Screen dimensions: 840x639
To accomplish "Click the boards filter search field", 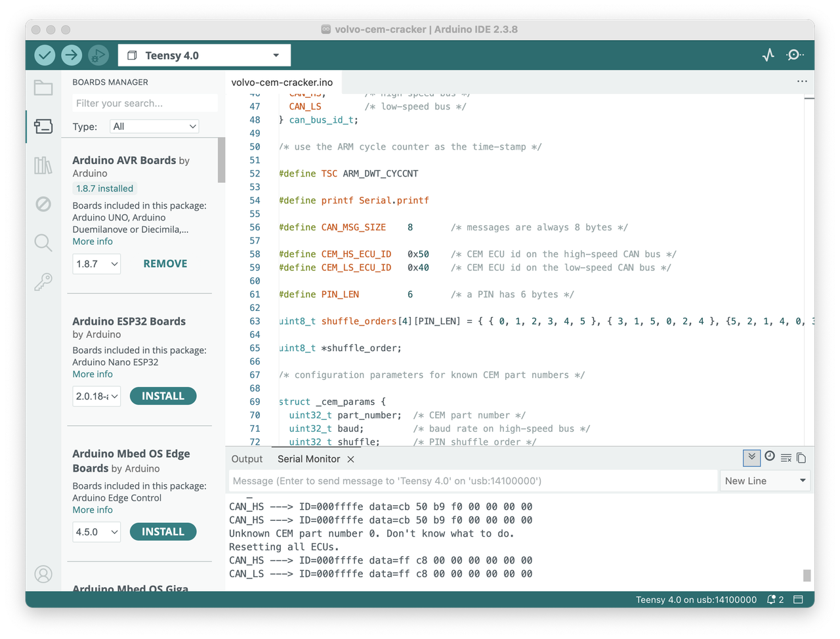I will pyautogui.click(x=144, y=103).
